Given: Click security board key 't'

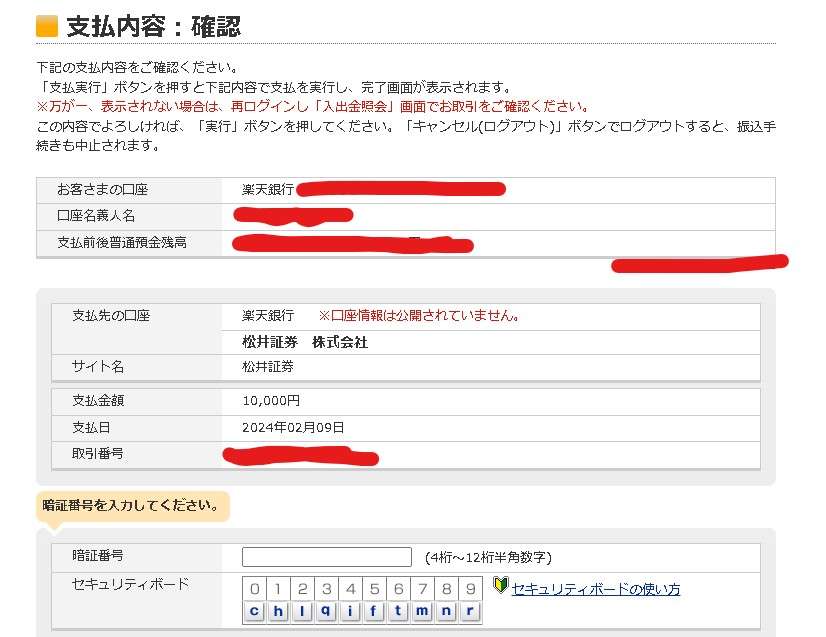Looking at the screenshot, I should [398, 611].
